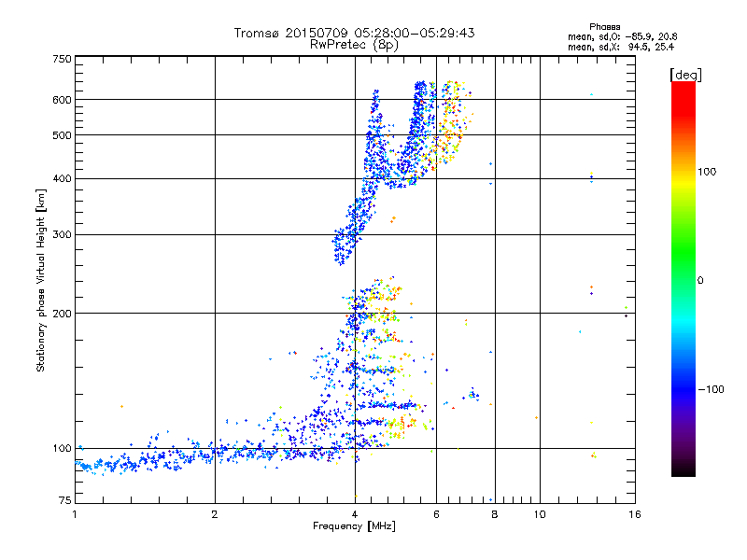Click x-axis tick label '16'
Screen dimensions: 747x560
(635, 514)
